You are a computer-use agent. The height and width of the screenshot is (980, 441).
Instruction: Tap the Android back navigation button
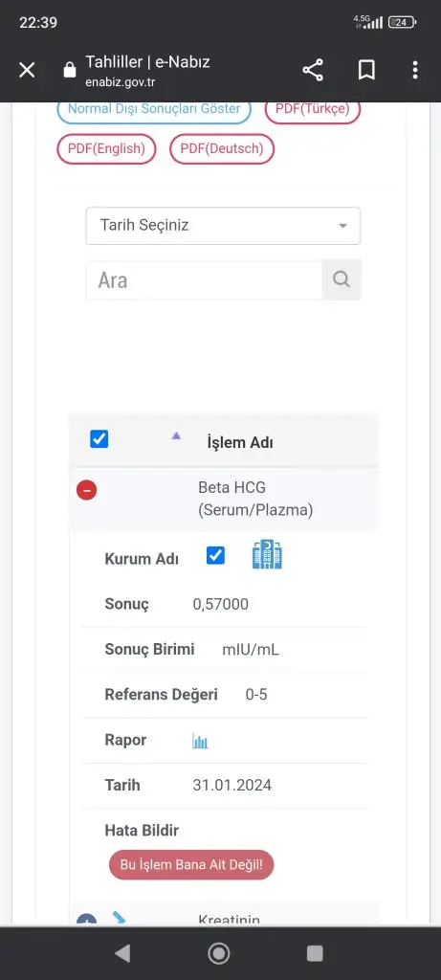(122, 953)
